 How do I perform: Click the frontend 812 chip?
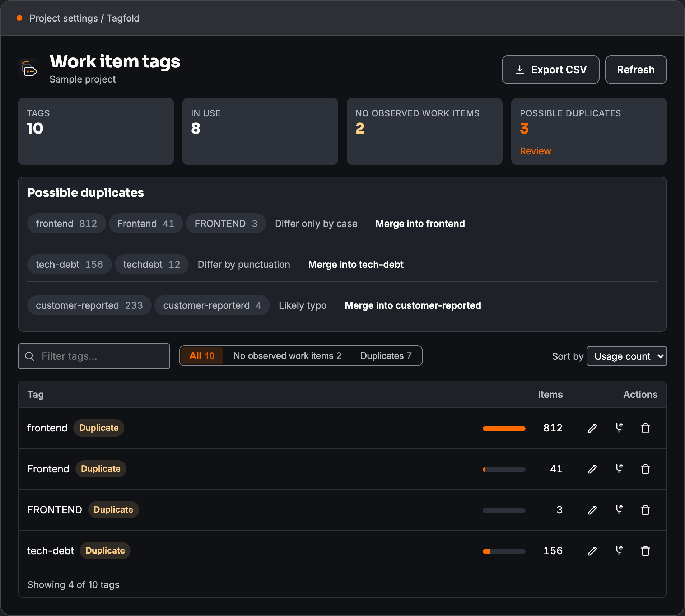(x=66, y=224)
